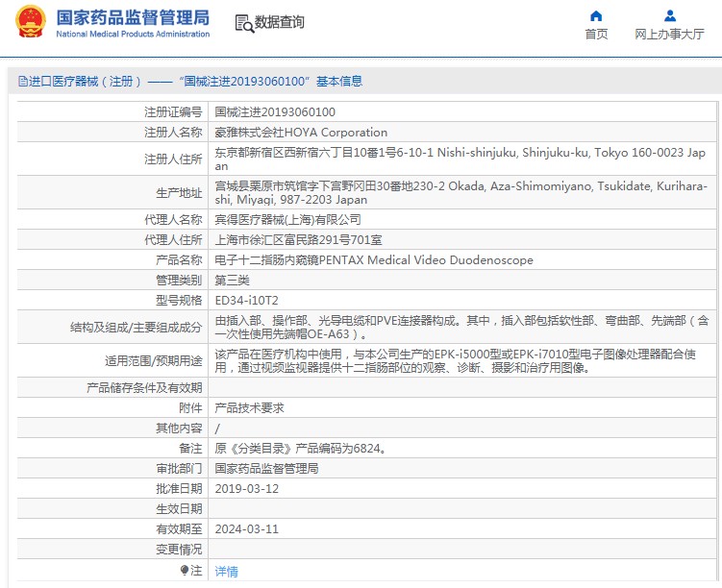
Task: Click the 产品储存条件及有效期 label
Action: pos(144,388)
